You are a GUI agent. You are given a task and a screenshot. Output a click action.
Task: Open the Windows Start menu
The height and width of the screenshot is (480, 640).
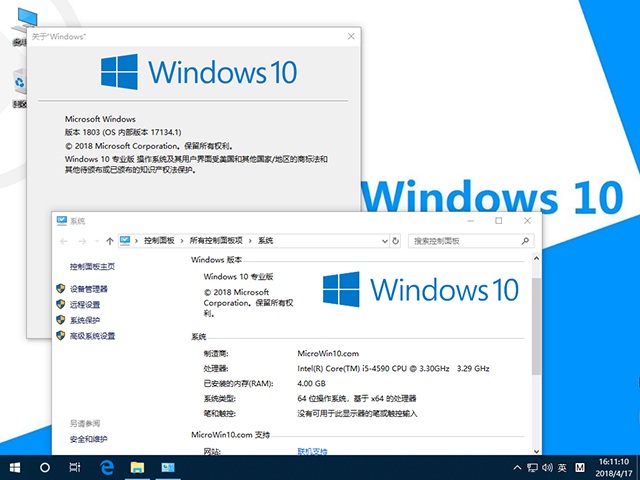[15, 467]
